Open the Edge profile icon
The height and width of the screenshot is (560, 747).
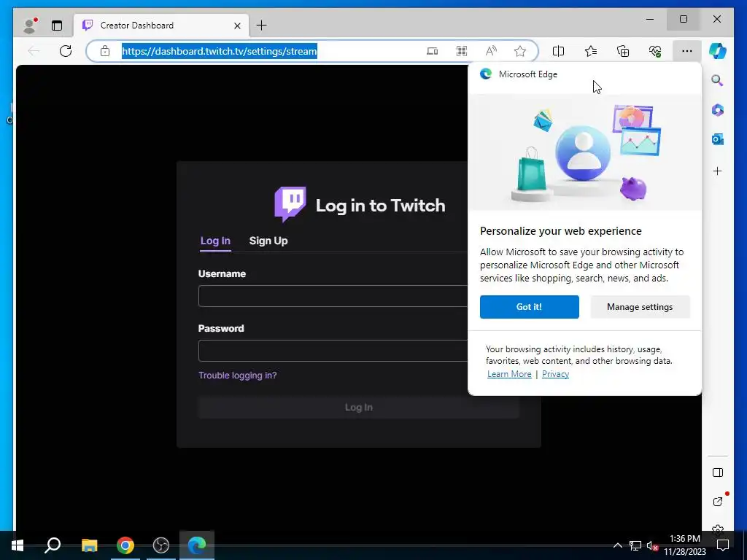(30, 26)
